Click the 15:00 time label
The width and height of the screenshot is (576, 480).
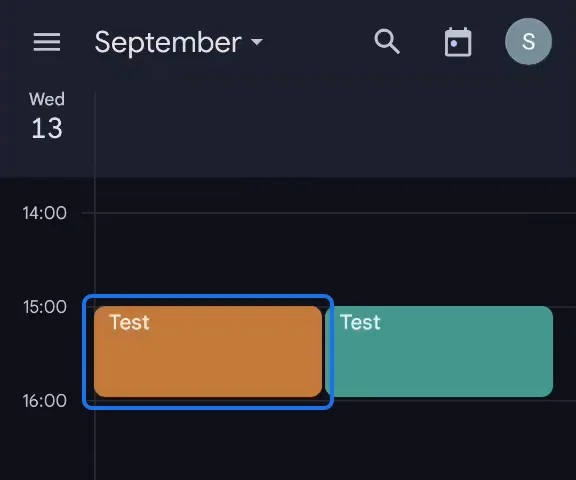pyautogui.click(x=44, y=307)
